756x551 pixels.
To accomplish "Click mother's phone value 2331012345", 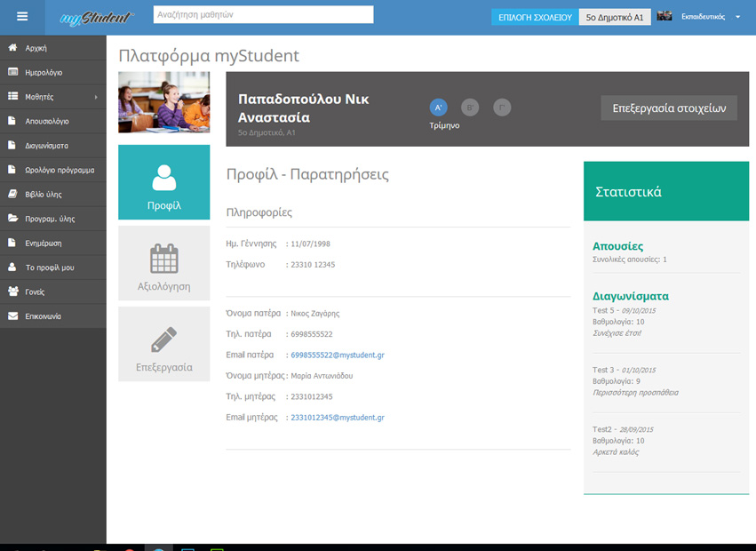I will (x=312, y=396).
